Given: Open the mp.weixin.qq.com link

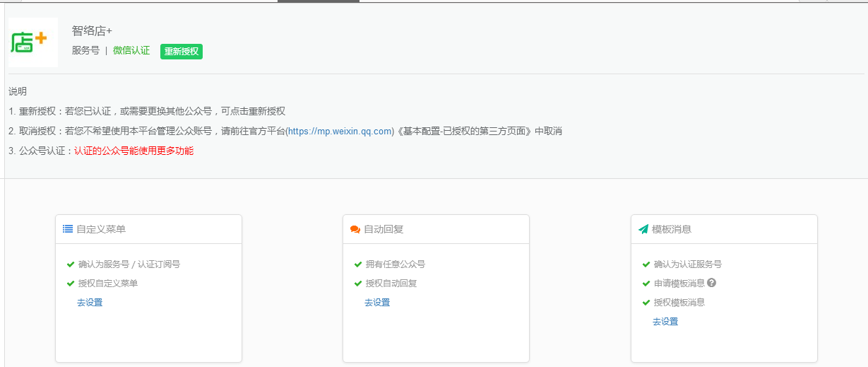Looking at the screenshot, I should [340, 132].
